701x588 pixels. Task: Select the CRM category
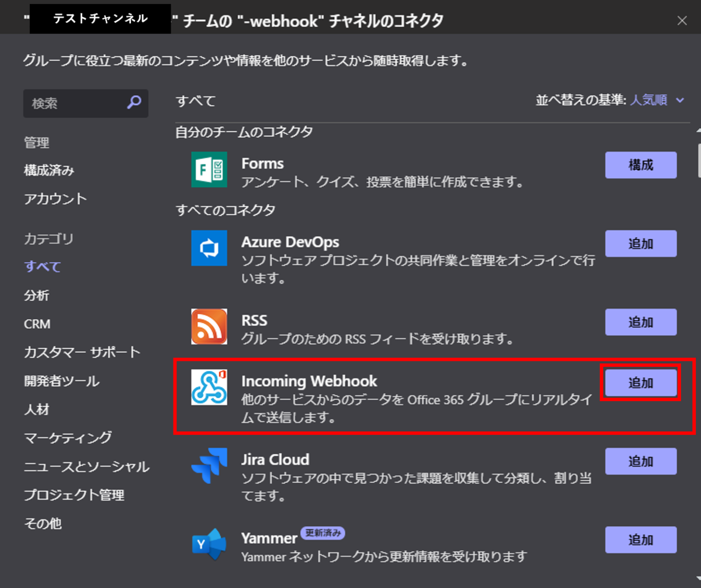click(37, 324)
